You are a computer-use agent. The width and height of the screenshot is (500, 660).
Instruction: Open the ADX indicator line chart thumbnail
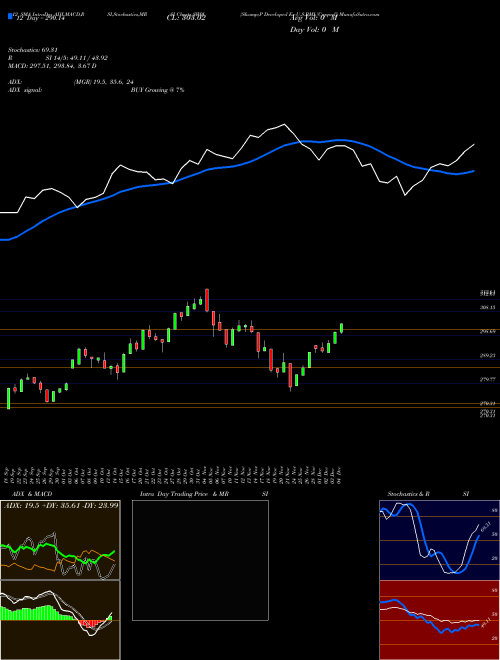(x=60, y=540)
